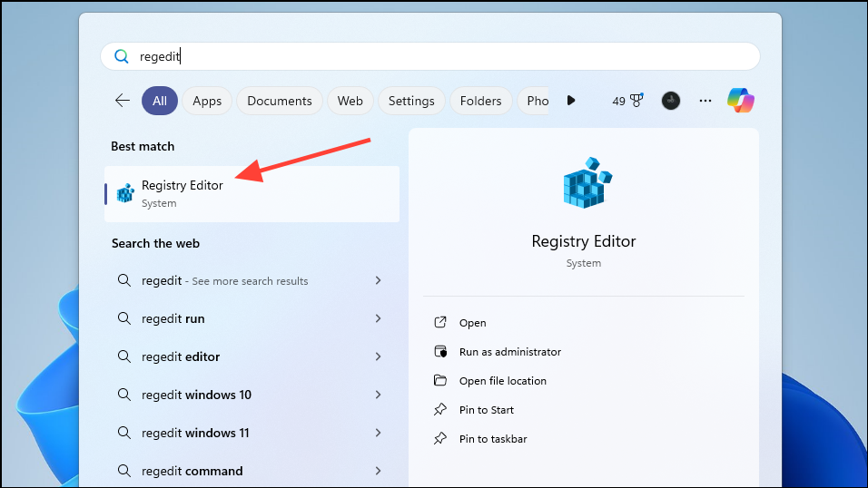The image size is (868, 488).
Task: Switch to the Web filter tab
Action: pos(350,101)
